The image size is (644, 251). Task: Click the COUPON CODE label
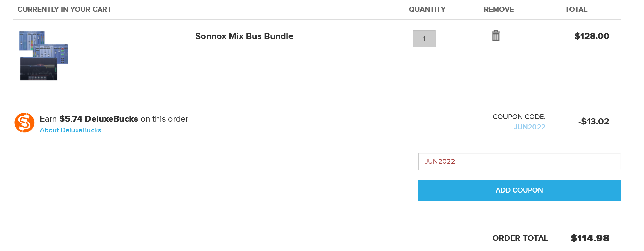tap(519, 117)
